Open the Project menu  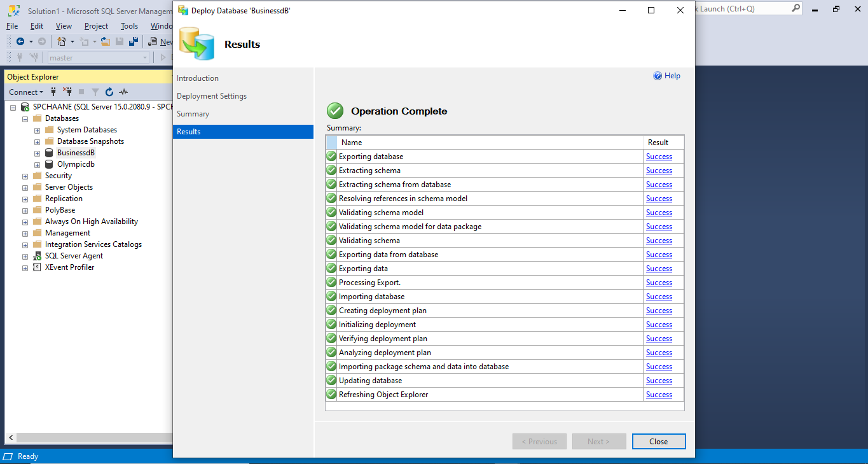tap(96, 26)
